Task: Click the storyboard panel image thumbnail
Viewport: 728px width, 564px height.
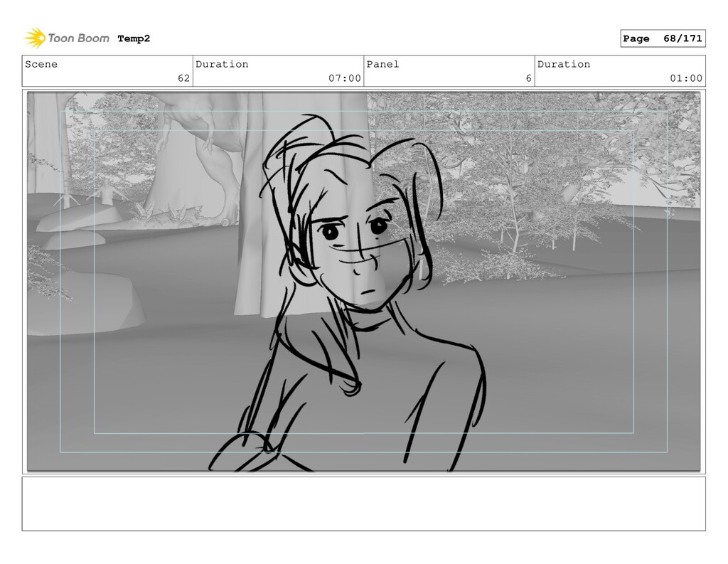Action: (363, 282)
